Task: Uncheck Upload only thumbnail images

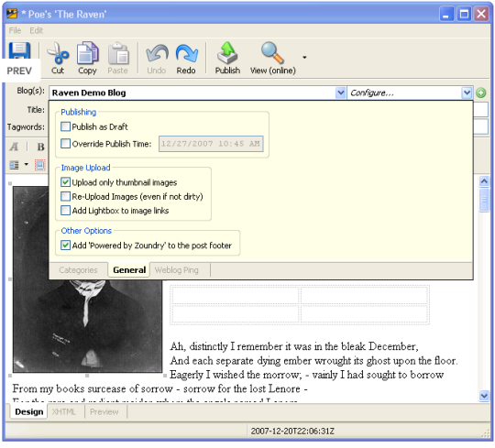Action: 65,182
